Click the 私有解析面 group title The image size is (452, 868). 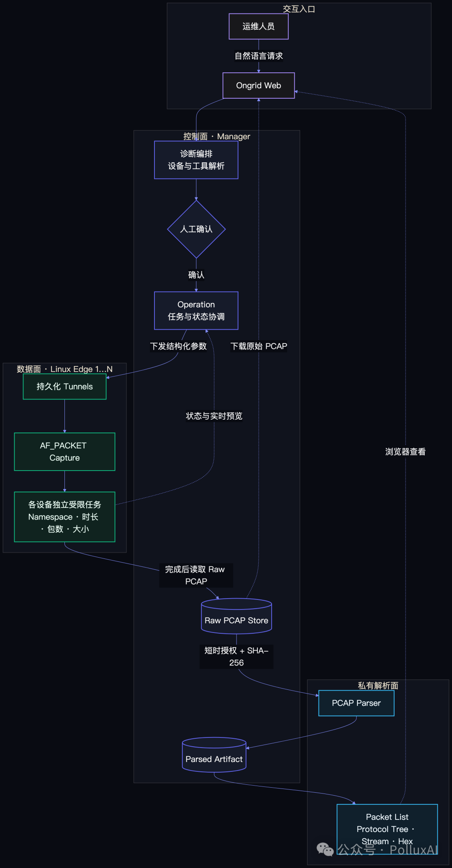[378, 686]
